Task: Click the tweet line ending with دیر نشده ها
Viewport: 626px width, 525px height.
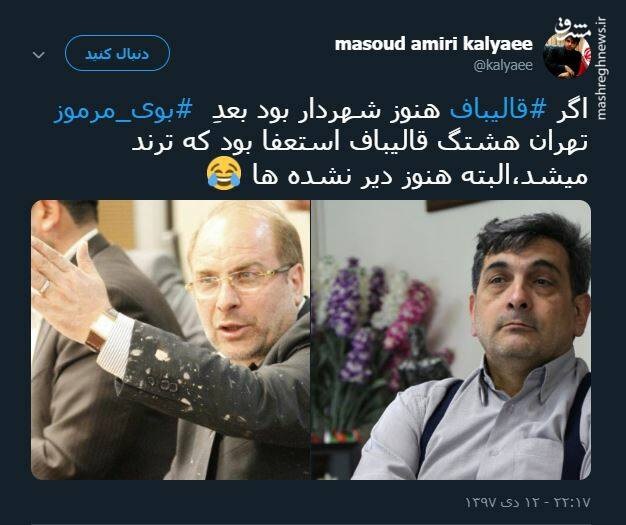Action: pyautogui.click(x=397, y=176)
